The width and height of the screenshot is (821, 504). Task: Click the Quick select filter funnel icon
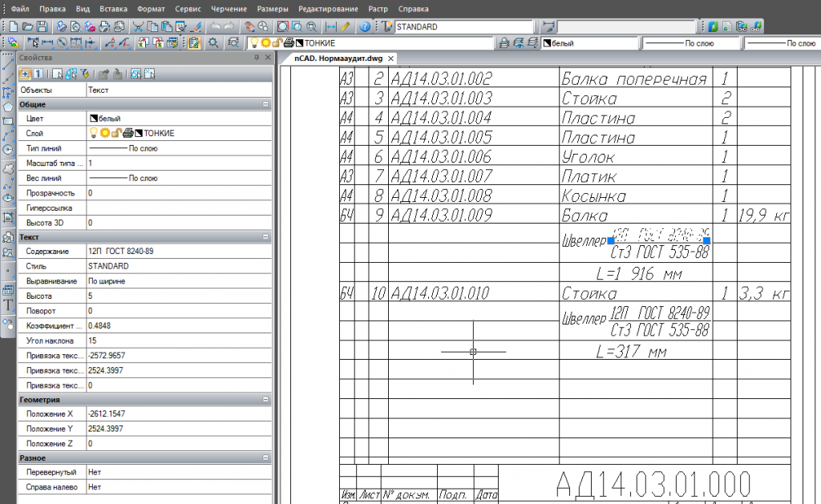pos(84,74)
